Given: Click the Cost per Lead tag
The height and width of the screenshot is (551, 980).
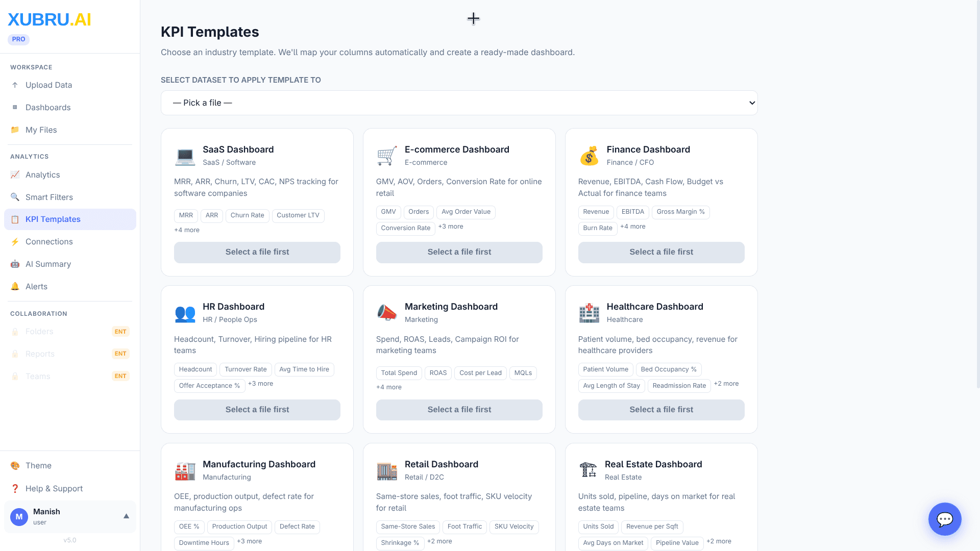Looking at the screenshot, I should pyautogui.click(x=480, y=373).
